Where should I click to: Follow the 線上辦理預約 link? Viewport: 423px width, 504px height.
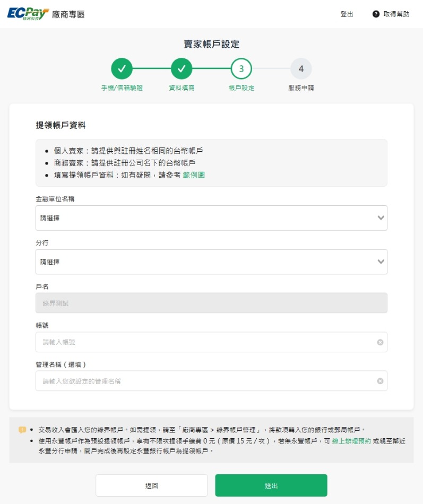[x=351, y=441]
